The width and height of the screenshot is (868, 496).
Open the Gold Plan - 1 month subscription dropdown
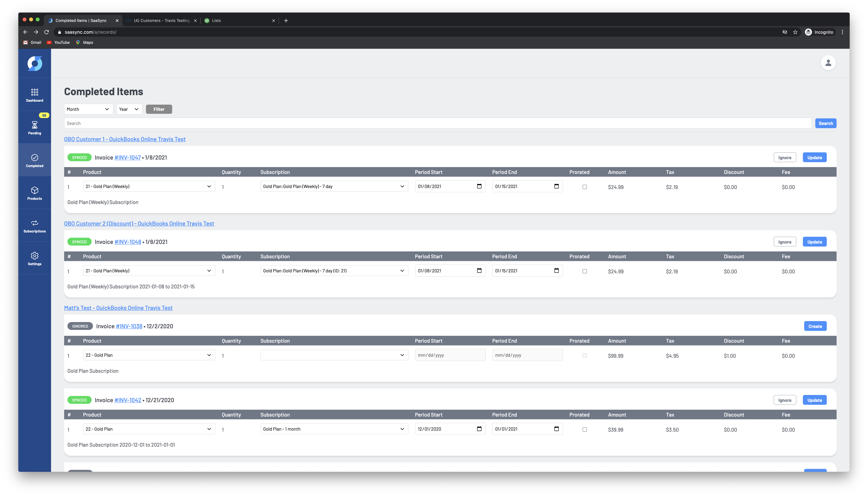(334, 428)
